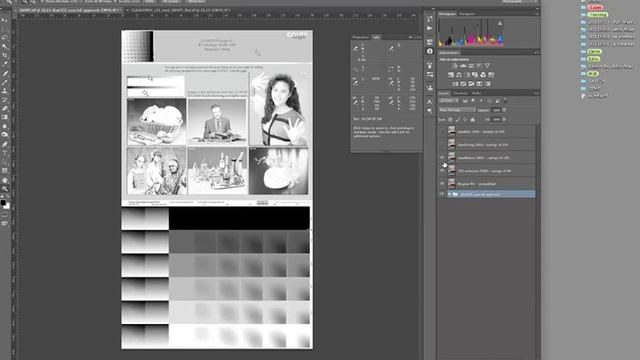Add a Hue/Saturation adjustment layer
Image resolution: width=640 pixels, height=360 pixels.
[x=451, y=75]
